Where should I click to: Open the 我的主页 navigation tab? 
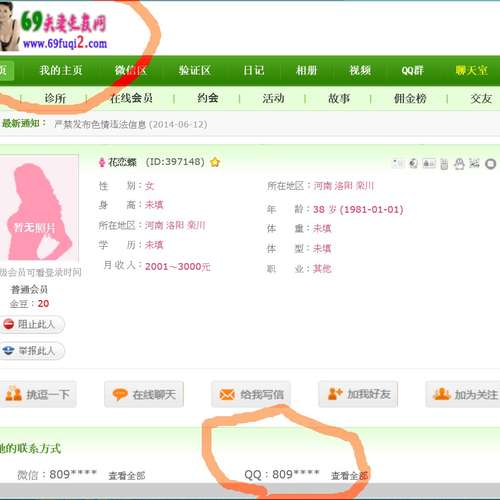(x=61, y=70)
